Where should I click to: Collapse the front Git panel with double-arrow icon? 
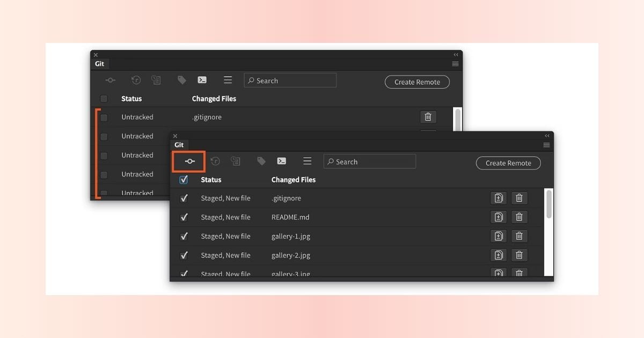click(x=547, y=136)
